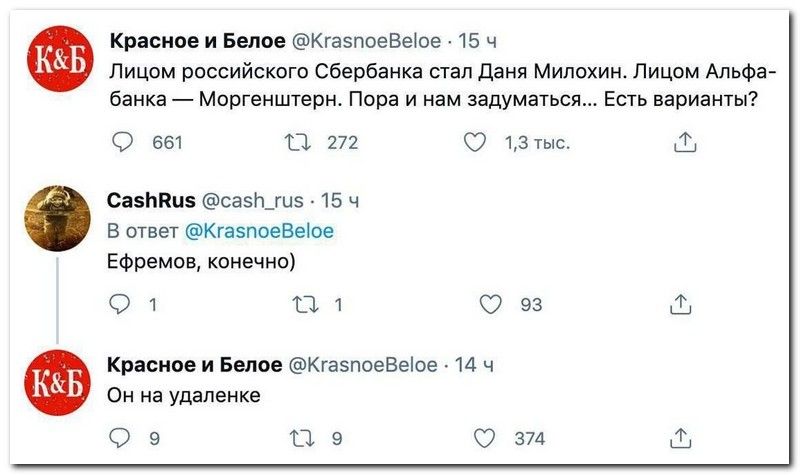Retweet the CashRus reply

296,305
